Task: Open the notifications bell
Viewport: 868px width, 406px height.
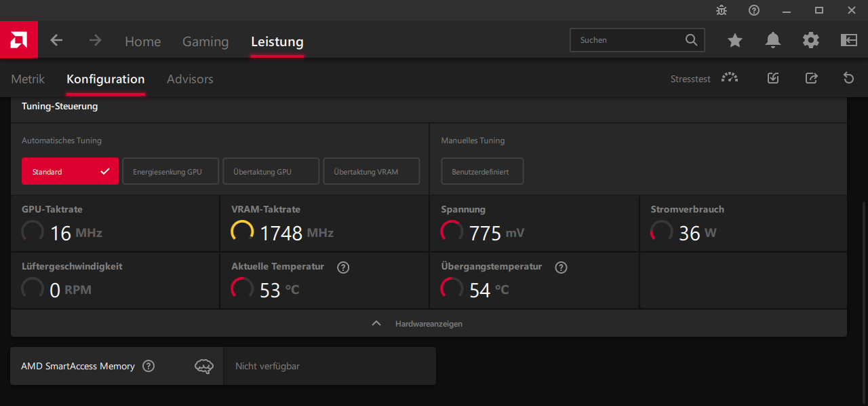Action: (773, 41)
